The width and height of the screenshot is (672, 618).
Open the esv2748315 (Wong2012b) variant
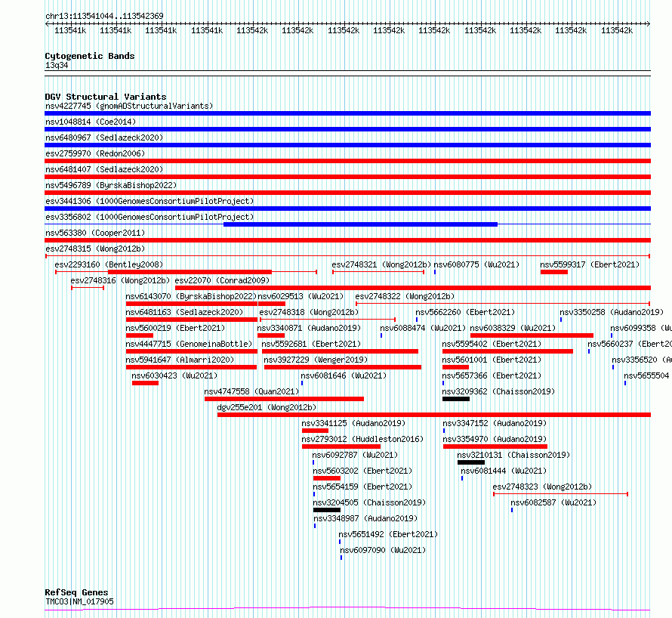coord(95,249)
